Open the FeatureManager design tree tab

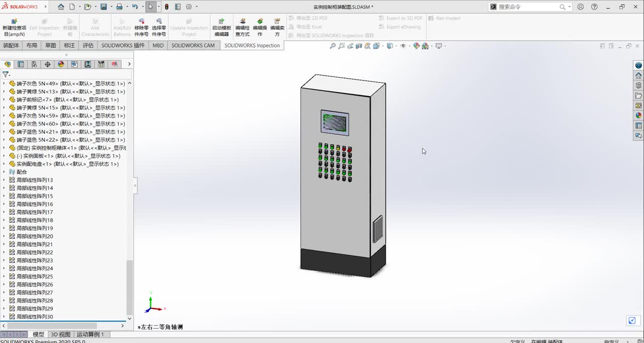click(8, 64)
